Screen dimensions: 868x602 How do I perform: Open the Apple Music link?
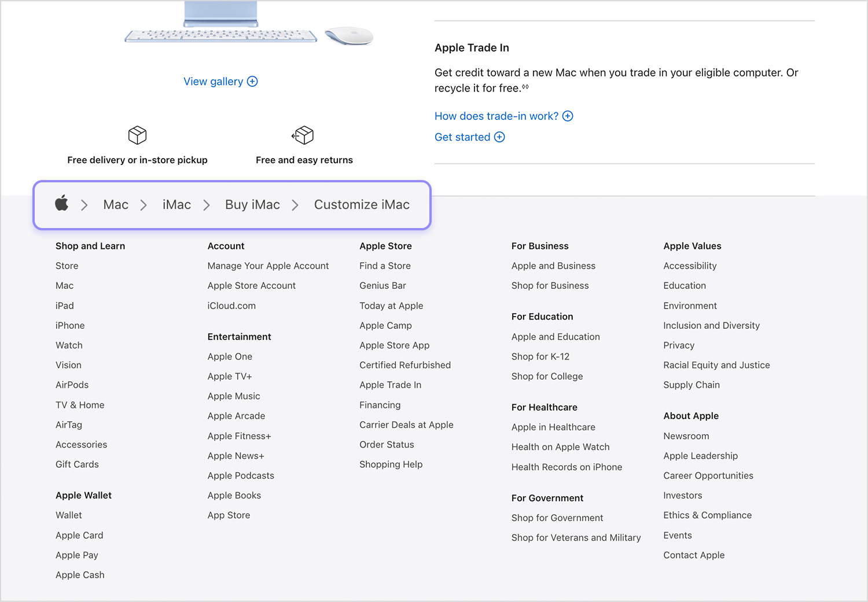point(234,396)
